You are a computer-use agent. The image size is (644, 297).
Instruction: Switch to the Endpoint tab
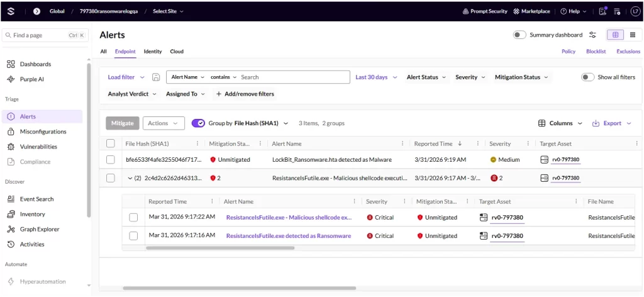coord(125,52)
